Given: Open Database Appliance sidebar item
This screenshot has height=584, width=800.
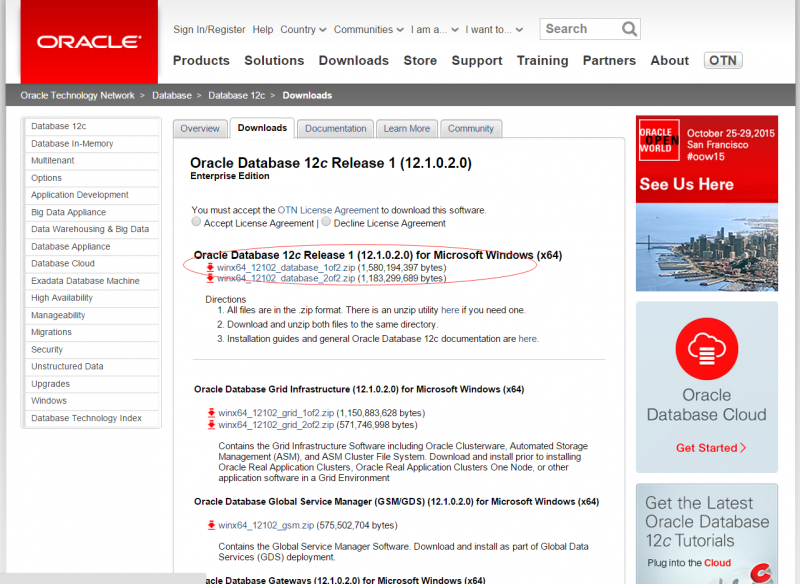Looking at the screenshot, I should click(92, 247).
